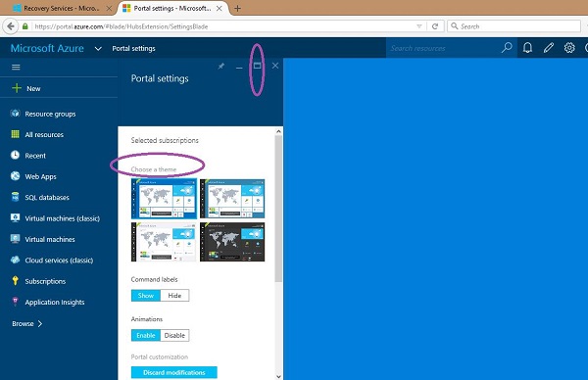Image resolution: width=588 pixels, height=380 pixels.
Task: Select Hide for Command labels
Action: 174,296
